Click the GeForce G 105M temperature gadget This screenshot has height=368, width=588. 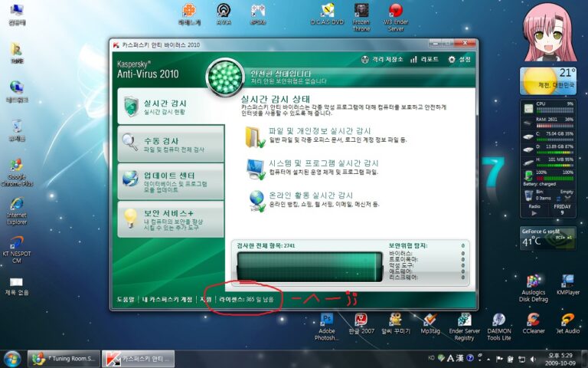[x=548, y=238]
